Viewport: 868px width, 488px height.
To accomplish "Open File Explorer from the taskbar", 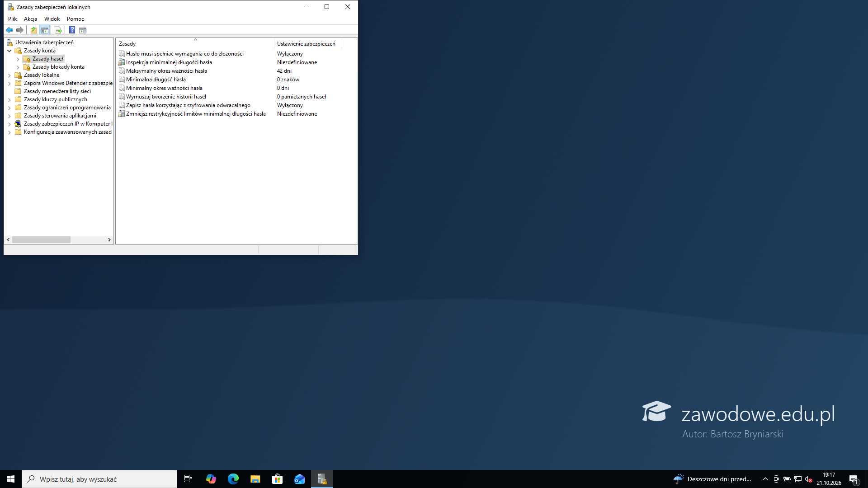I will [x=255, y=479].
